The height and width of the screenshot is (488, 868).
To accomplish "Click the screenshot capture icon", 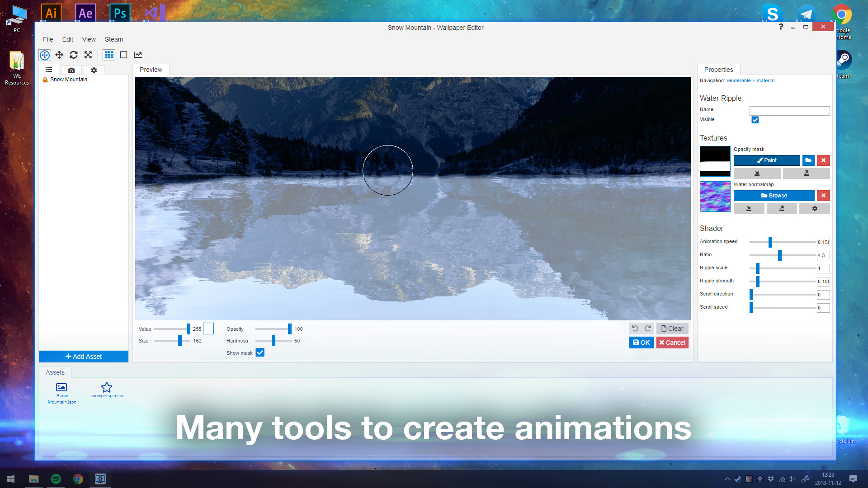I will click(71, 70).
